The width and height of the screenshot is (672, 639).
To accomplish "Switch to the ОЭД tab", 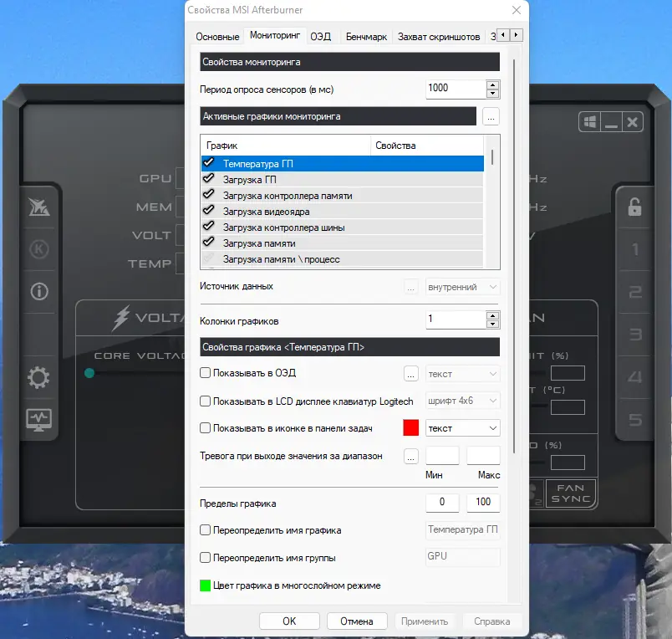I will (321, 37).
